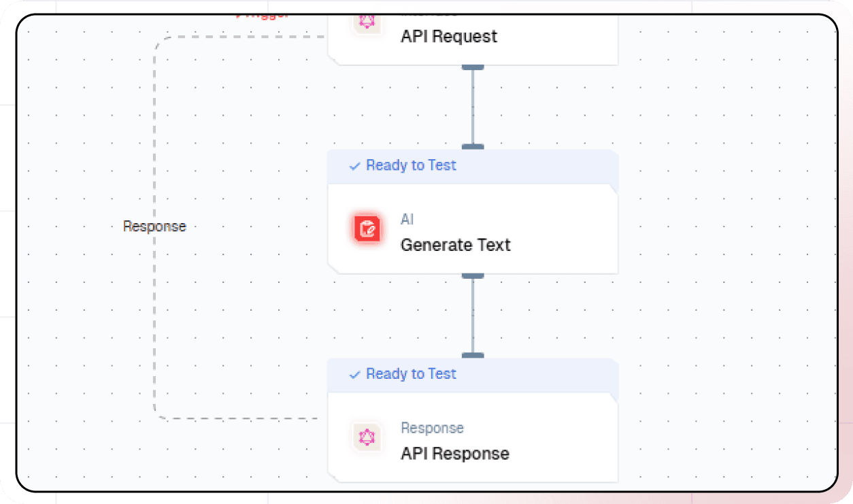Image resolution: width=853 pixels, height=504 pixels.
Task: Select the AI category label on Generate Text
Action: pos(407,219)
